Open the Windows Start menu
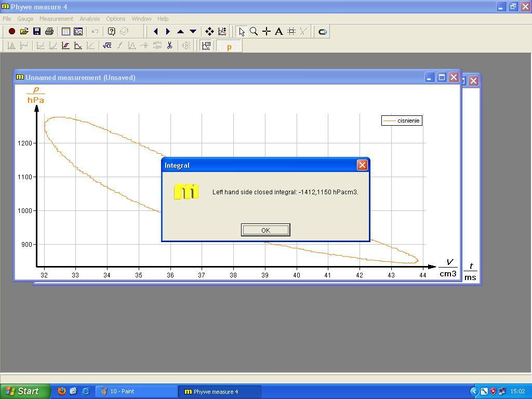The height and width of the screenshot is (399, 532). [x=25, y=391]
